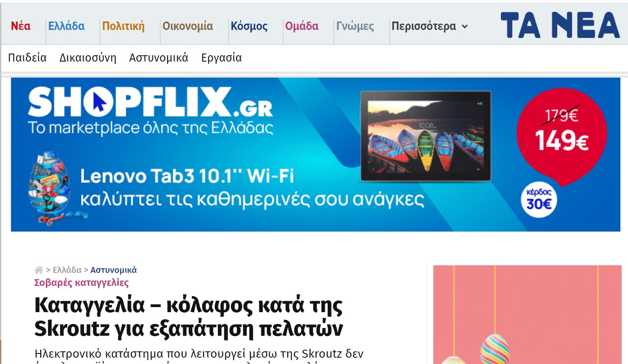Click the Easter eggs sidebar advertisement
The height and width of the screenshot is (364, 628).
pos(527,315)
